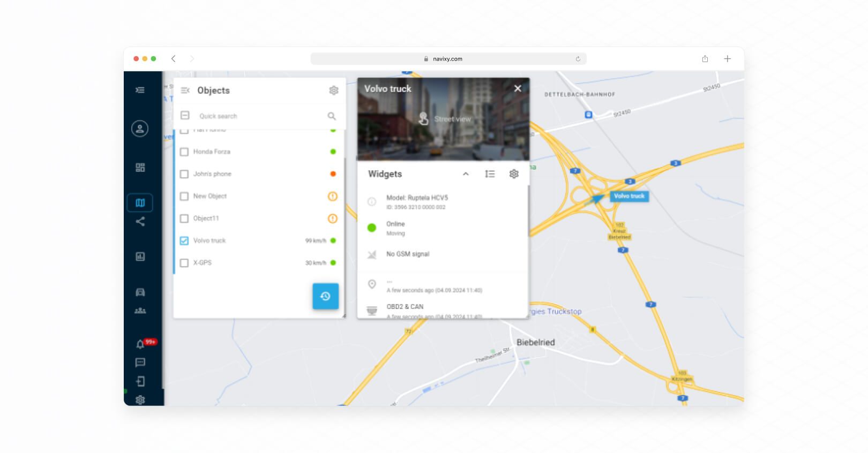Toggle the select-all checkbox in Objects search
868x453 pixels.
pos(185,116)
